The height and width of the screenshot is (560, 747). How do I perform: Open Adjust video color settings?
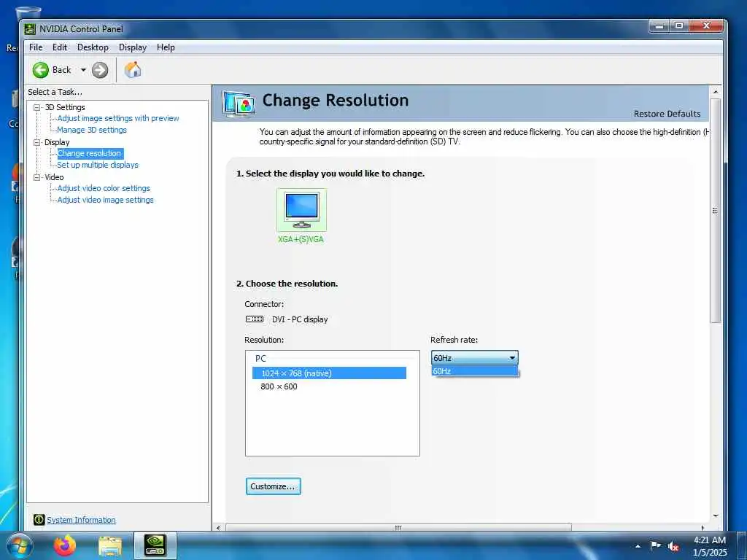104,188
